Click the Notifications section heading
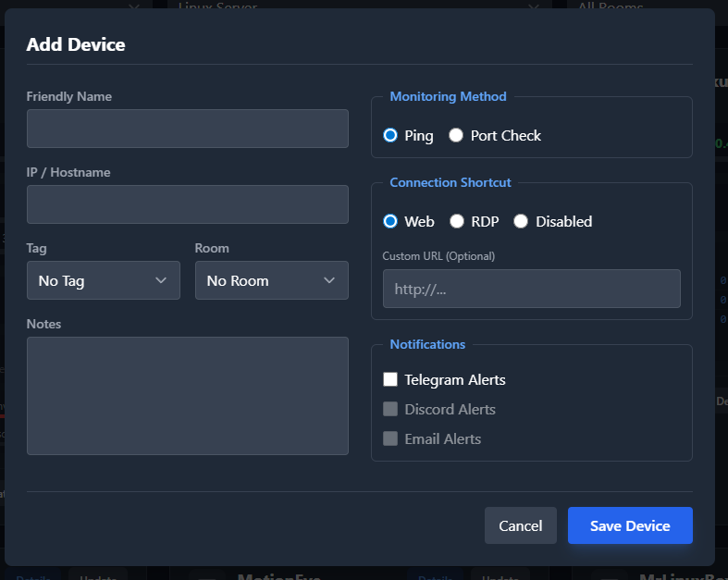The image size is (728, 580). coord(427,344)
